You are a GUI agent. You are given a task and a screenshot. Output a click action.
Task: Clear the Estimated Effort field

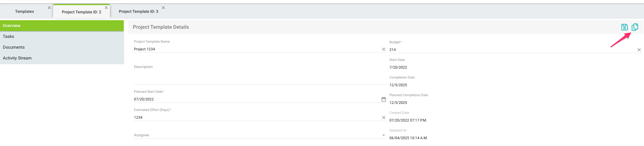click(384, 118)
